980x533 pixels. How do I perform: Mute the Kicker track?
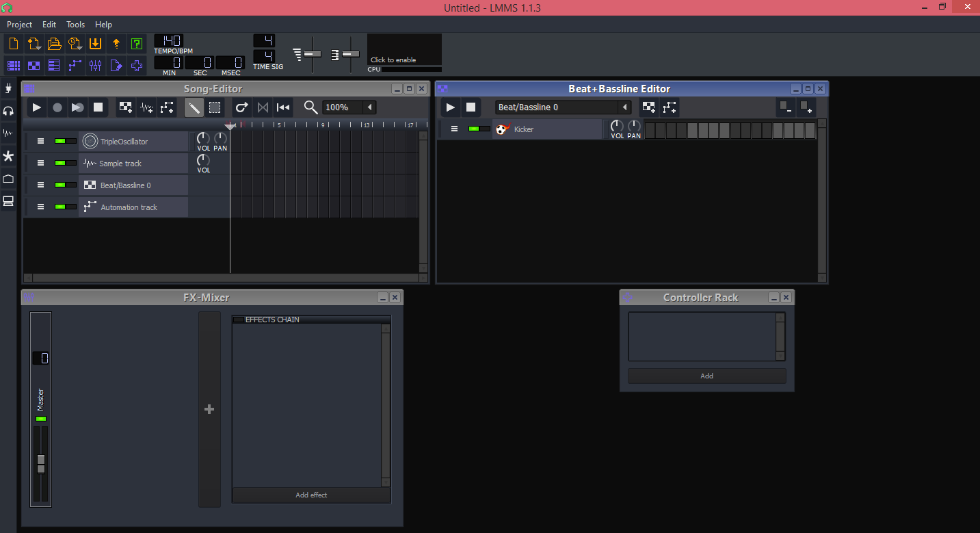(x=474, y=129)
